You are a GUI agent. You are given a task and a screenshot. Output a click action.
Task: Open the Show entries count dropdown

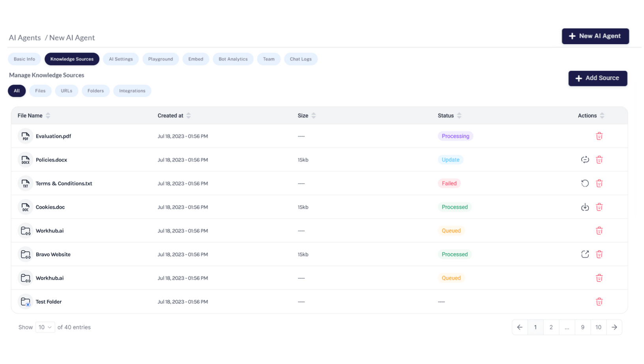[x=45, y=327]
